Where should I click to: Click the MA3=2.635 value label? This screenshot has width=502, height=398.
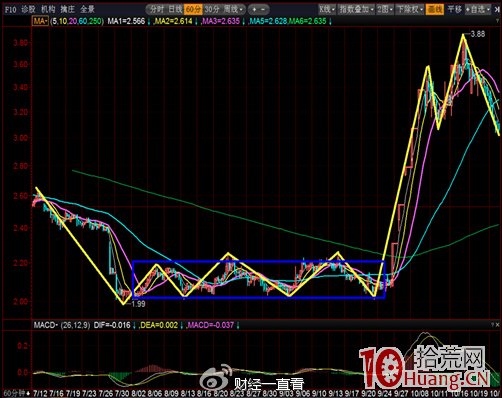click(x=221, y=21)
